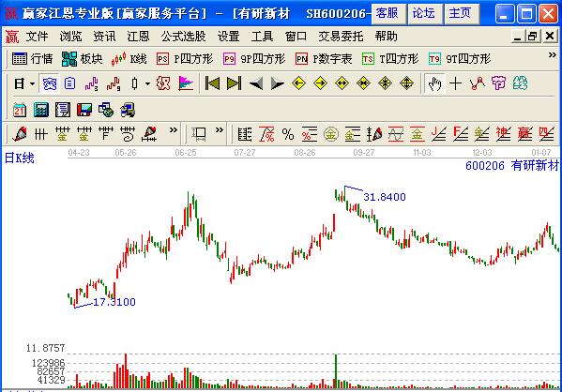
Task: Click the 客服 button in title bar
Action: point(388,14)
